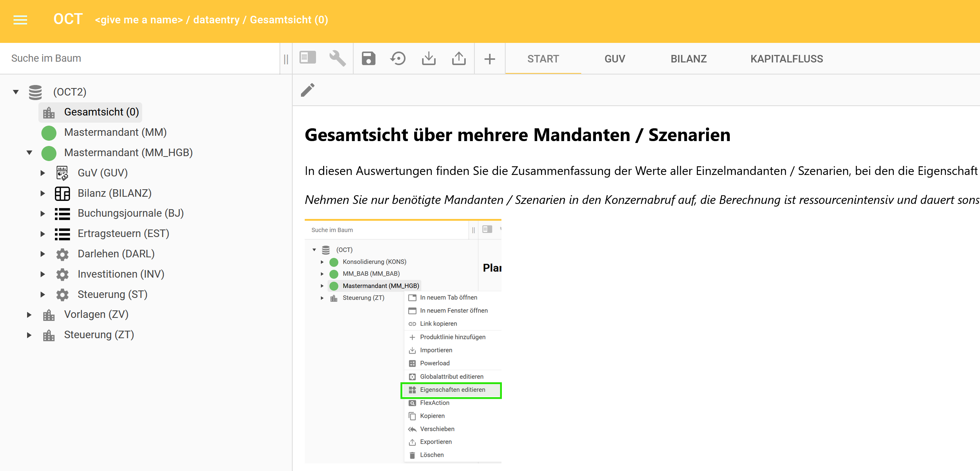Click the edit pencil icon below the tabs
Screen dimensions: 980x471
(308, 90)
